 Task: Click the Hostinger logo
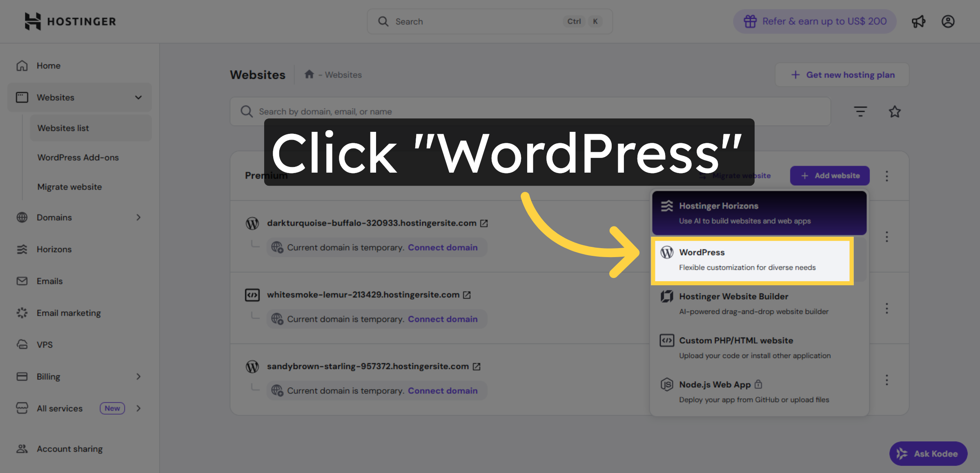[x=69, y=21]
